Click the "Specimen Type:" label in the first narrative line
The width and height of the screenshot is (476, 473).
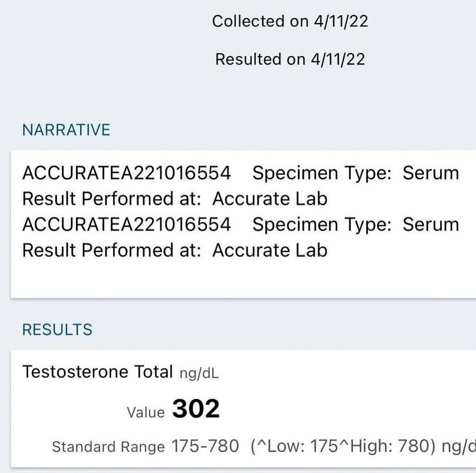point(322,173)
